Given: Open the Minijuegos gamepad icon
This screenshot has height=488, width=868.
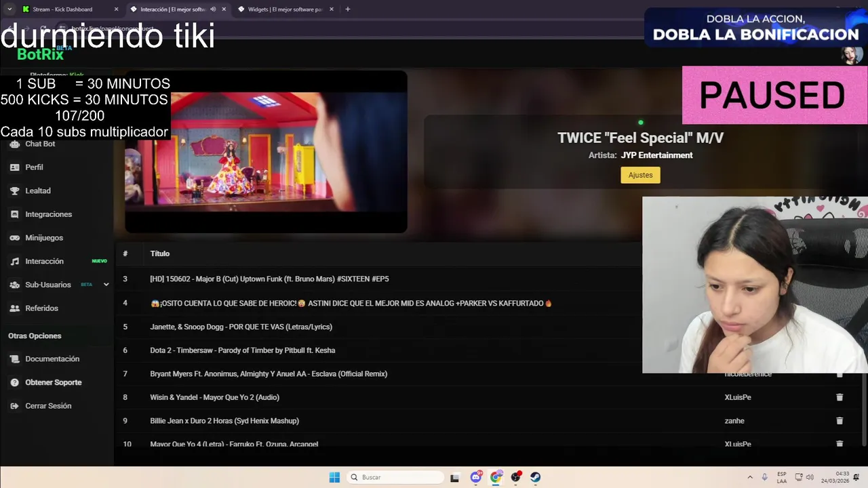Looking at the screenshot, I should click(x=14, y=238).
